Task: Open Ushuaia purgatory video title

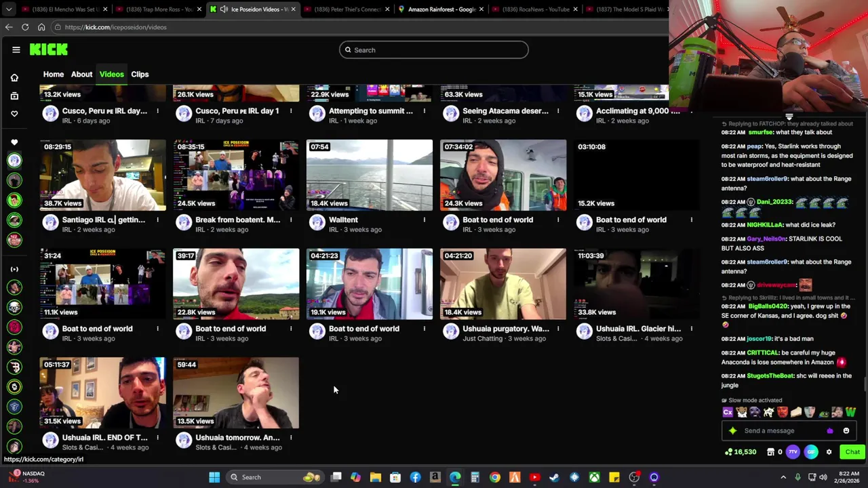Action: [x=506, y=329]
